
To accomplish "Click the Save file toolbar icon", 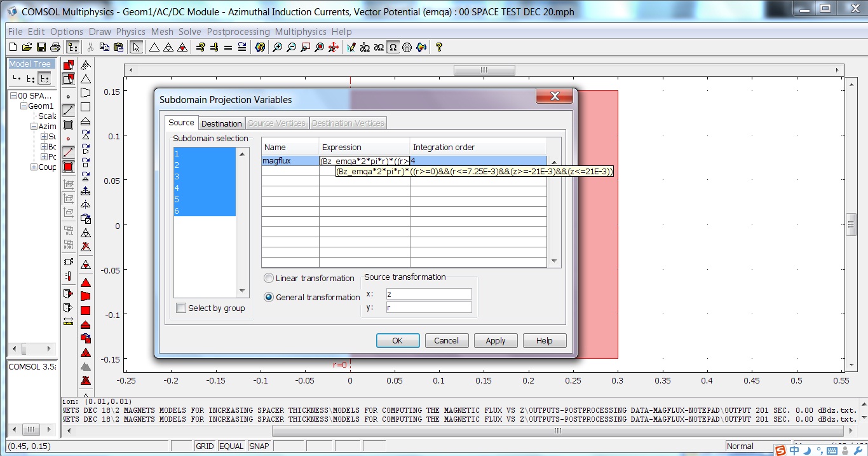I will click(x=41, y=47).
